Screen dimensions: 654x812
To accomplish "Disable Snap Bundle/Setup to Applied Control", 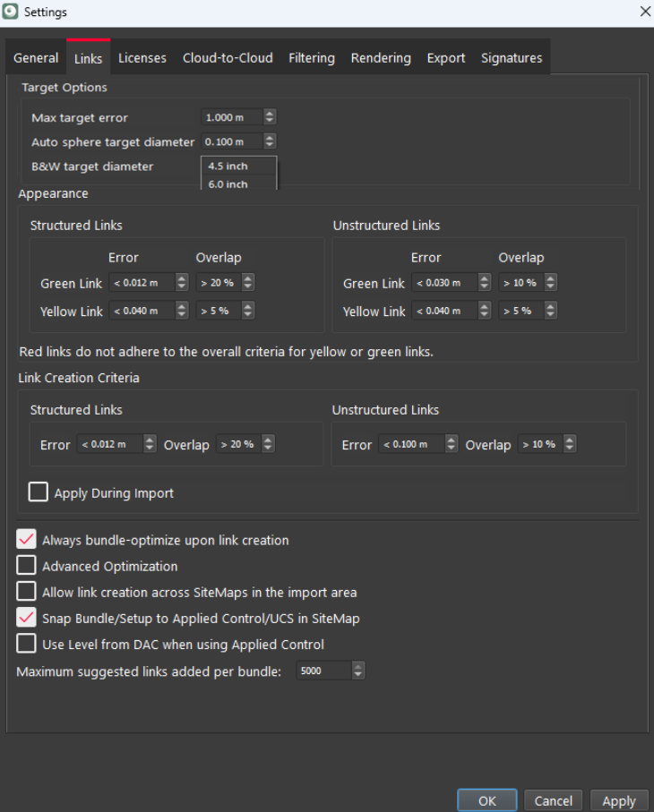I will pyautogui.click(x=27, y=618).
